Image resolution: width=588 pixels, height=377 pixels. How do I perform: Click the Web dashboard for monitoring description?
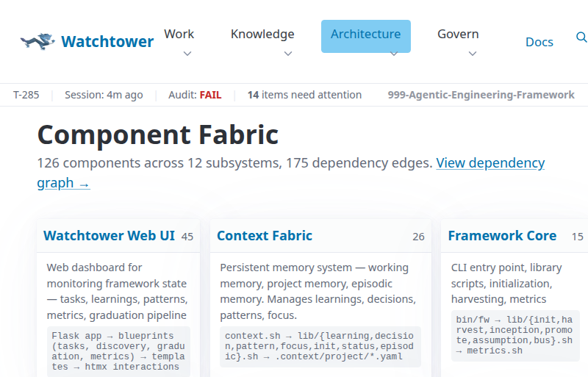(x=118, y=291)
